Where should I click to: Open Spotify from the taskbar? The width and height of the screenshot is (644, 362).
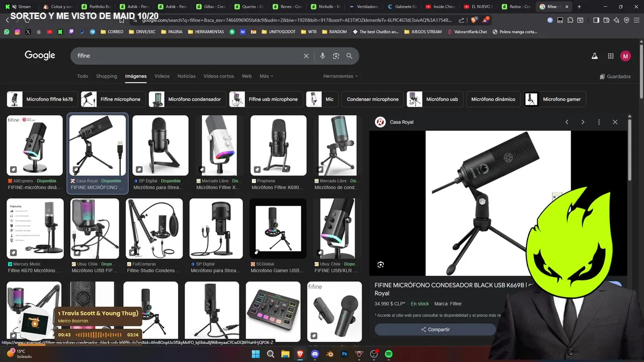pos(389,354)
